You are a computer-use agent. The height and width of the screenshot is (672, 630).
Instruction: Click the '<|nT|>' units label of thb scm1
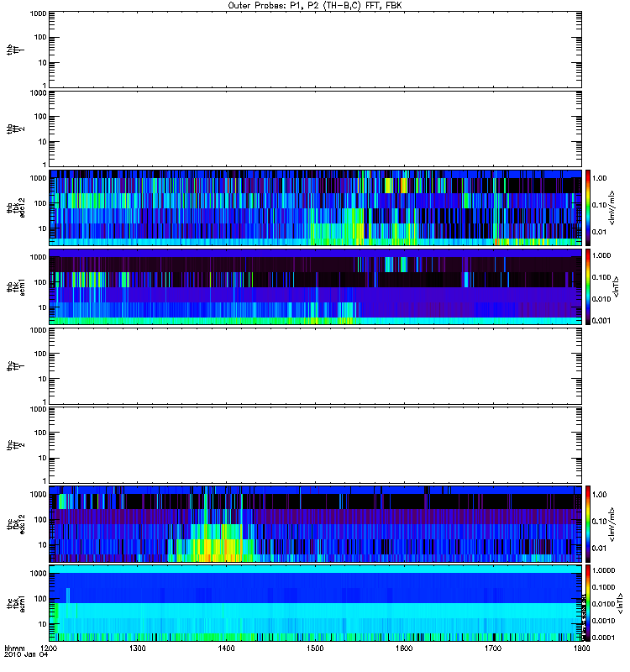pos(616,286)
